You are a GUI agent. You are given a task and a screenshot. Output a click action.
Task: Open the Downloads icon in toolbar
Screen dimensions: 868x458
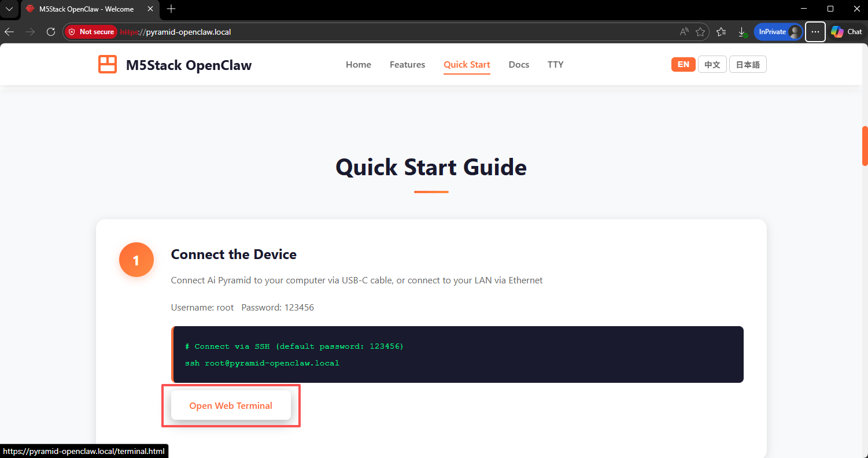(742, 32)
